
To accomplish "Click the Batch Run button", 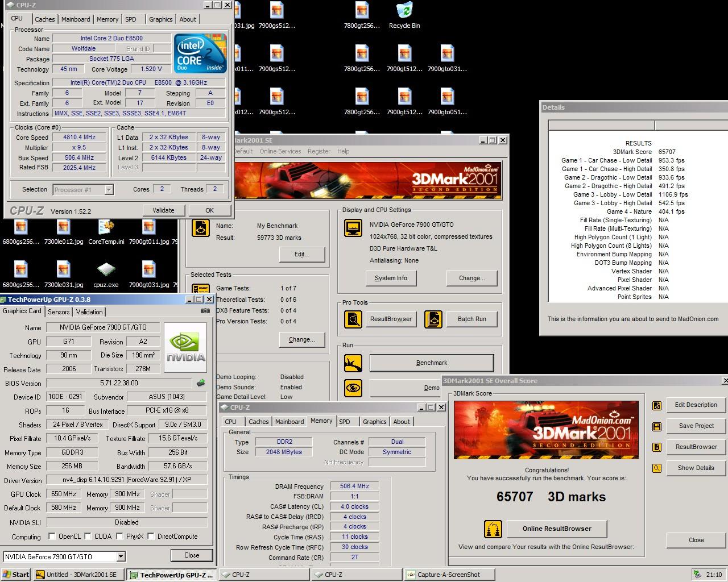I will point(472,319).
